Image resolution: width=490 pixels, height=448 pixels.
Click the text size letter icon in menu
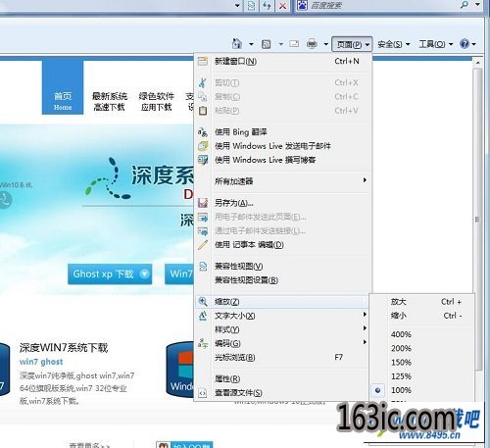pyautogui.click(x=203, y=316)
